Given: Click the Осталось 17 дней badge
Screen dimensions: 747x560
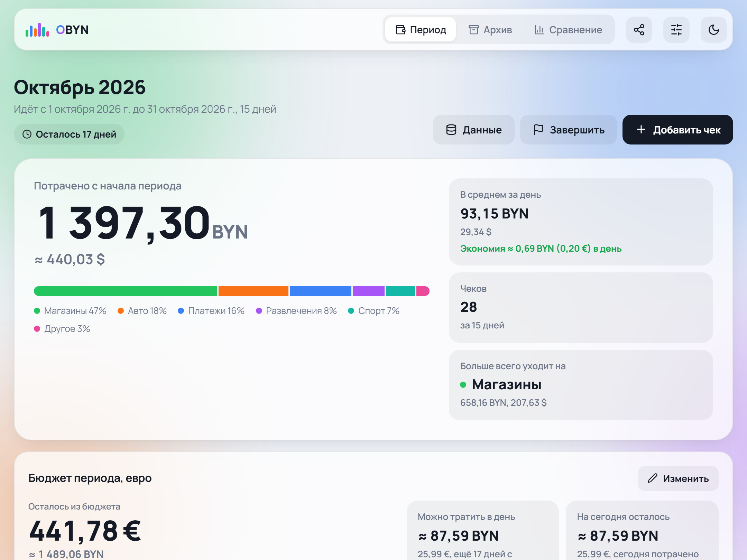Looking at the screenshot, I should point(69,134).
